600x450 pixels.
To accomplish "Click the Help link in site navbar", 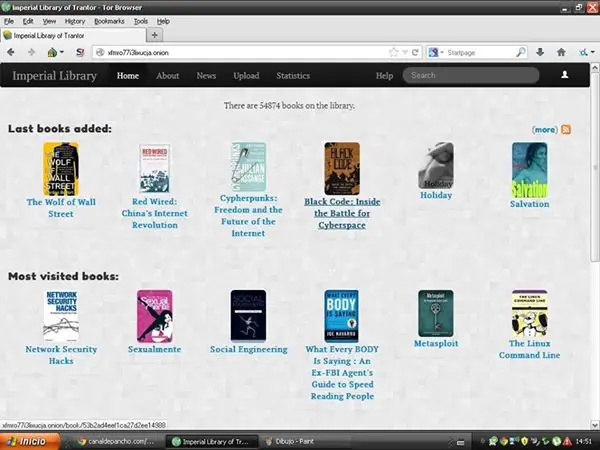I will 384,76.
